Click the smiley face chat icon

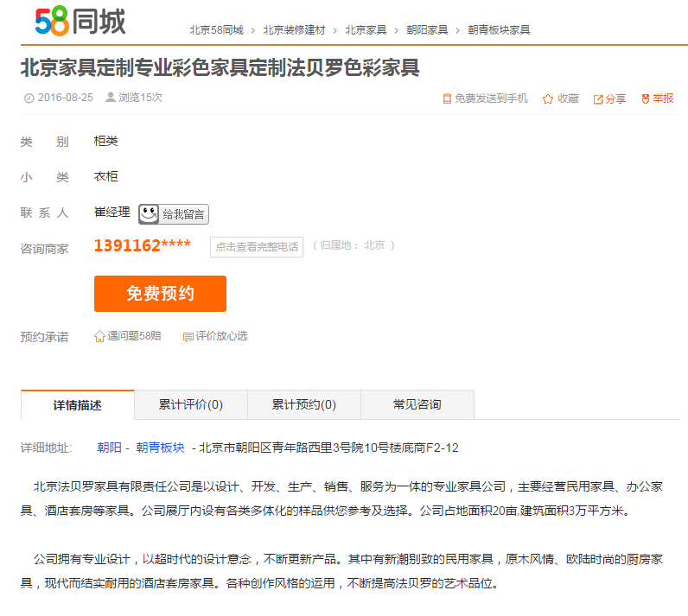pyautogui.click(x=149, y=214)
